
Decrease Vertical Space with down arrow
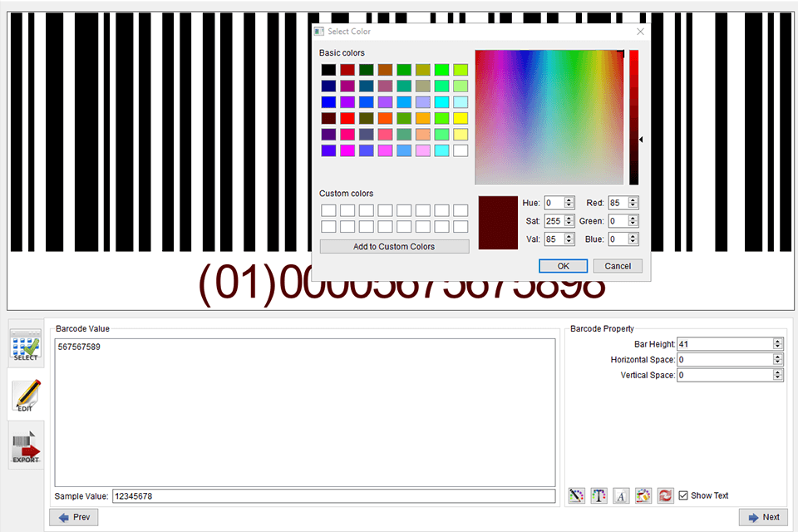point(778,378)
